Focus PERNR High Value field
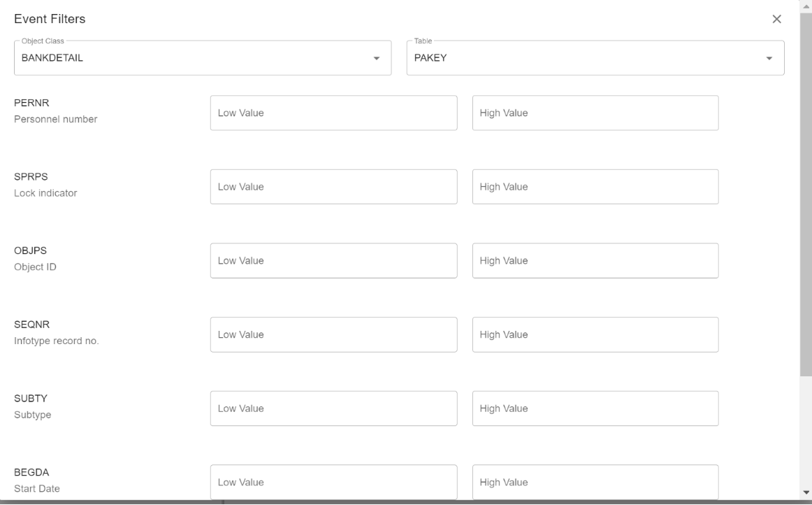The height and width of the screenshot is (505, 812). tap(595, 113)
